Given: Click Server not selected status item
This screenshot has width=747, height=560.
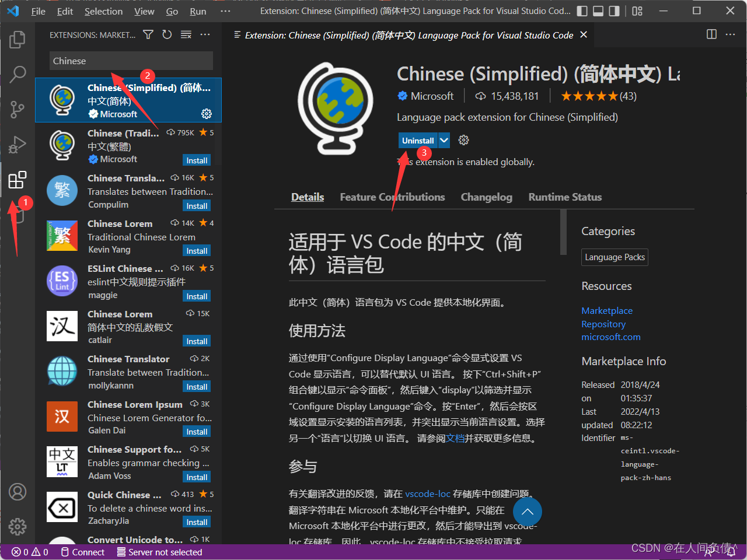Looking at the screenshot, I should 159,552.
